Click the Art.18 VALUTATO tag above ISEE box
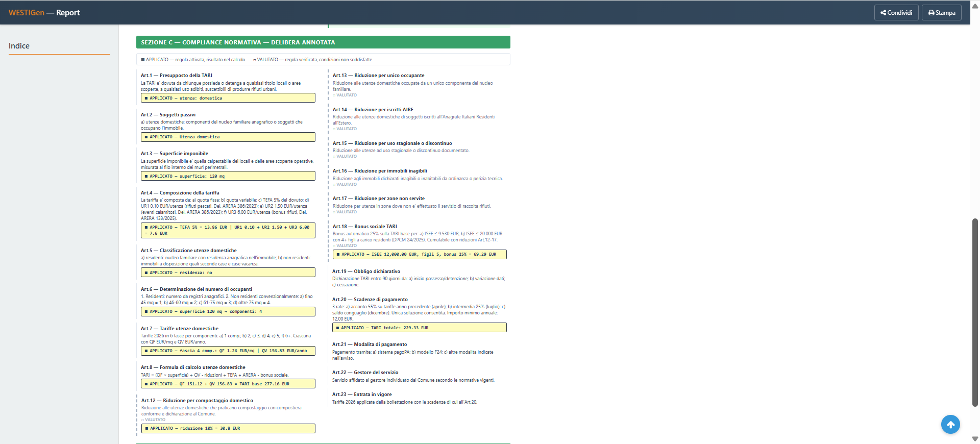Screen dimensions: 980x444 click(345, 246)
